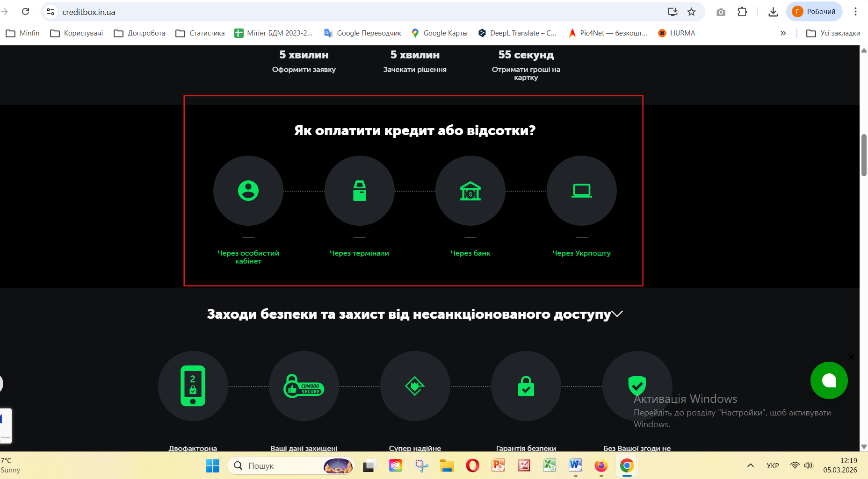
Task: Click the taskbar Пошук search box
Action: click(291, 465)
